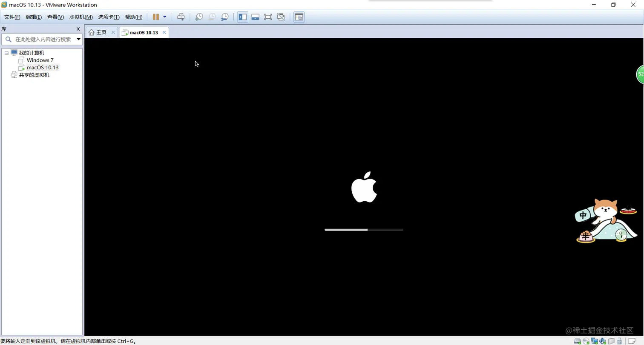Click the 中 input mode bubble
The height and width of the screenshot is (345, 644).
pyautogui.click(x=583, y=215)
